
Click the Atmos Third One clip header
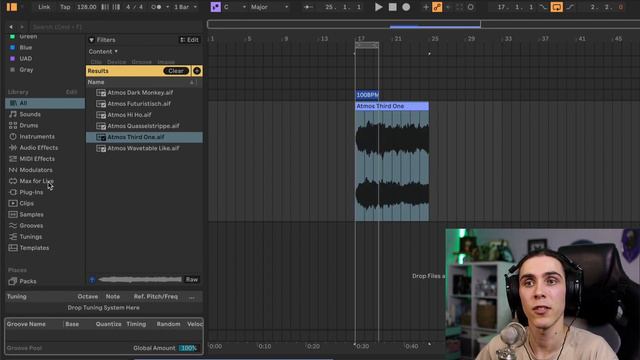(392, 106)
